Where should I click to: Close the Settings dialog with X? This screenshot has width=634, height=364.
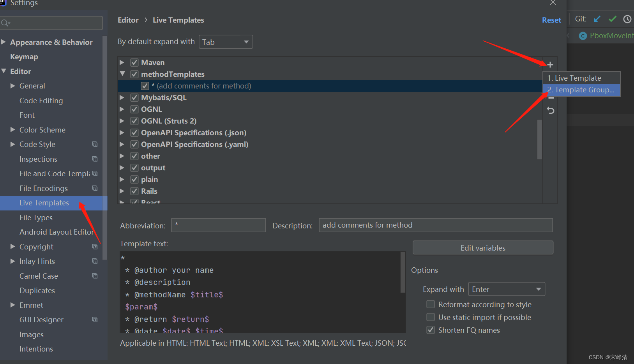[553, 3]
